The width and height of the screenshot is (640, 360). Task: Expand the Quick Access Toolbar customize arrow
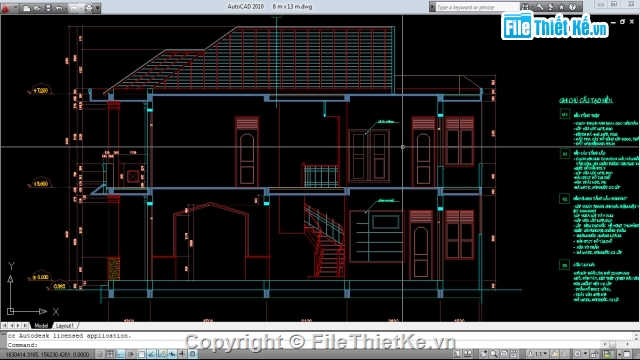pos(98,8)
